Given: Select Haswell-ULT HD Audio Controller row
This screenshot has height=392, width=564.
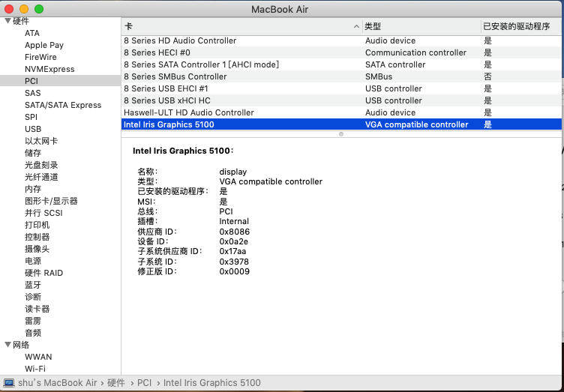Looking at the screenshot, I should click(341, 112).
